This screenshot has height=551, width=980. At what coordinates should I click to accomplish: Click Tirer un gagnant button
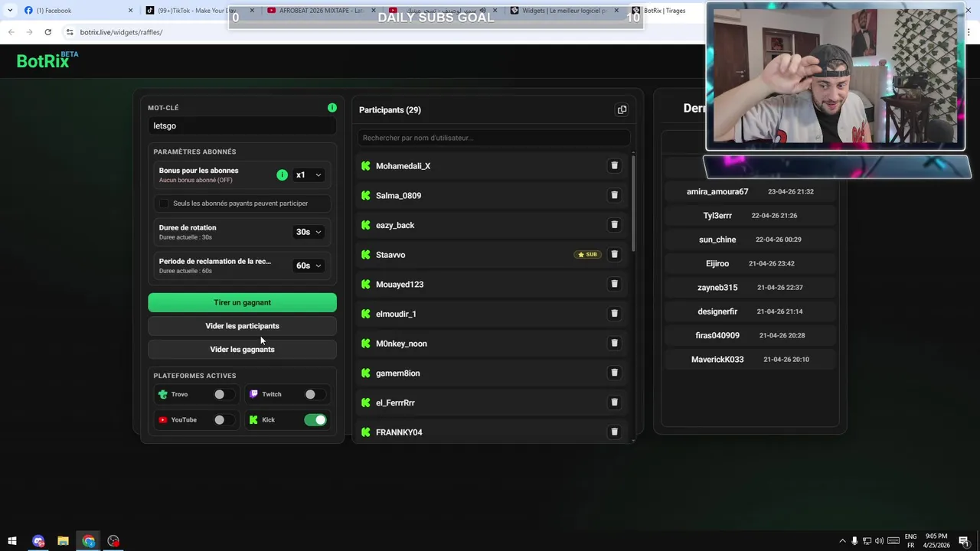(x=242, y=302)
